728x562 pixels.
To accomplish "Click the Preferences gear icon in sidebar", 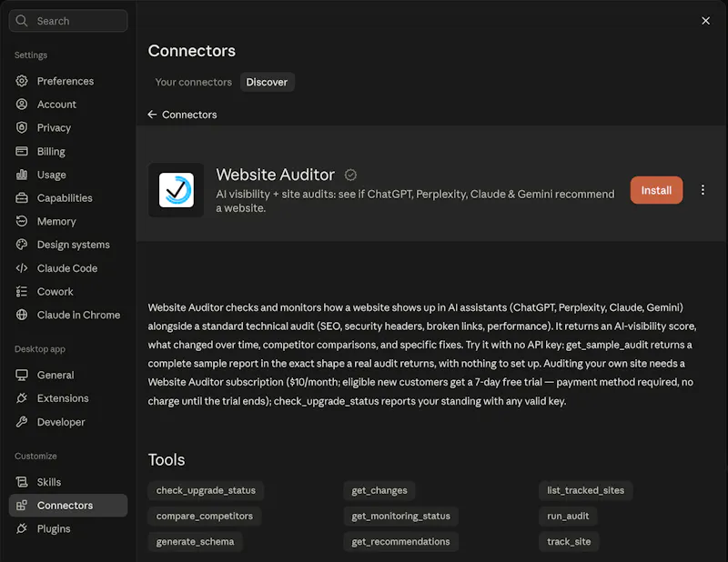I will [21, 81].
